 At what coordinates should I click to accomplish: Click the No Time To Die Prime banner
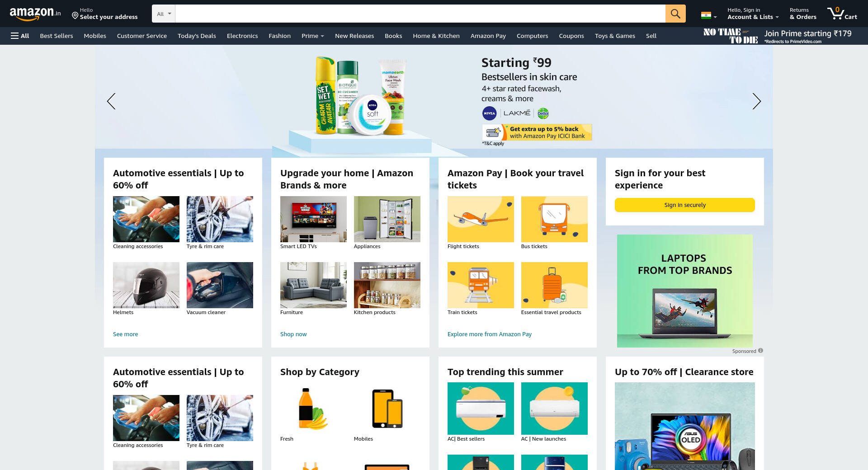(778, 36)
